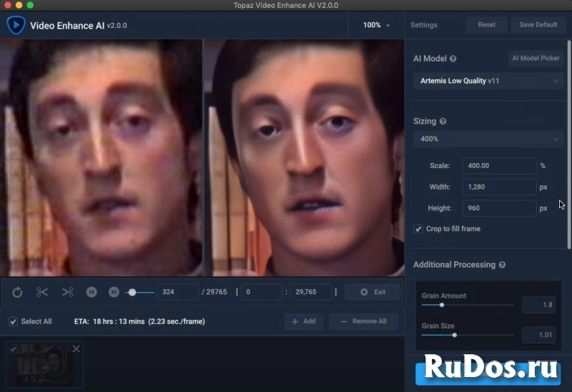The image size is (572, 392).
Task: Click the Save Default button
Action: 538,25
